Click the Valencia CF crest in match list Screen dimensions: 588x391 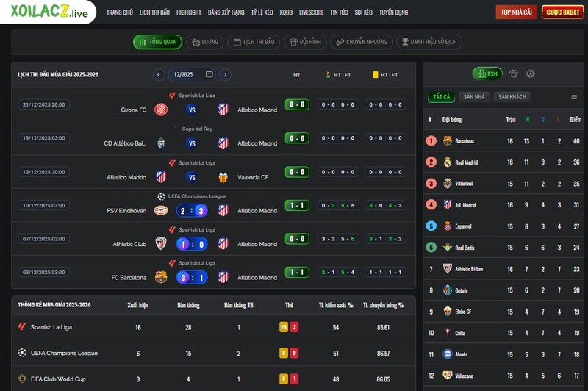point(223,177)
